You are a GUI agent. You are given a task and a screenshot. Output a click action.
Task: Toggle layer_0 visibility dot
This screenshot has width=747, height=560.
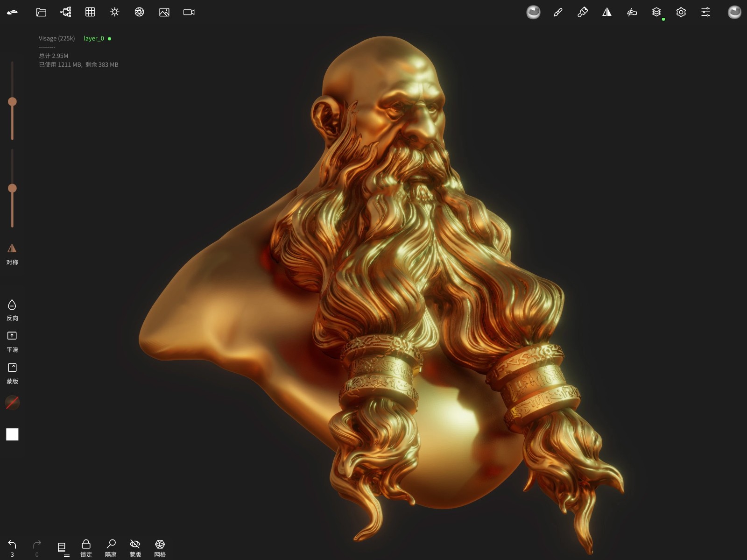[110, 38]
